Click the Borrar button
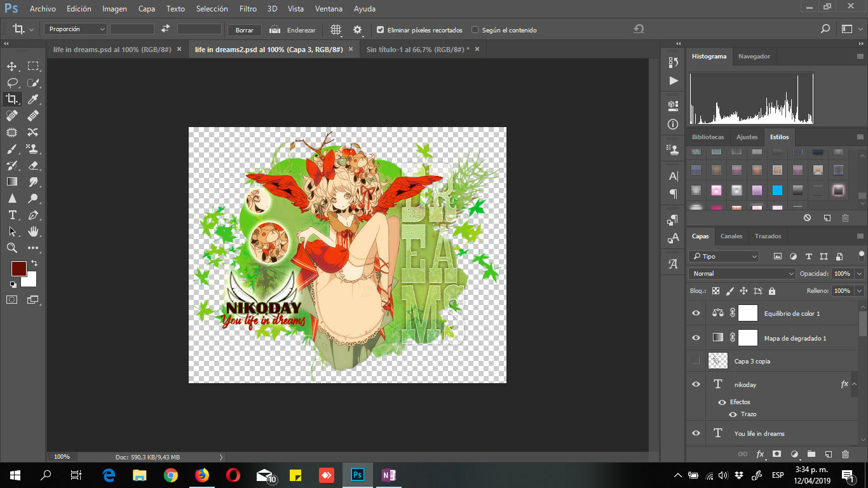 click(244, 30)
